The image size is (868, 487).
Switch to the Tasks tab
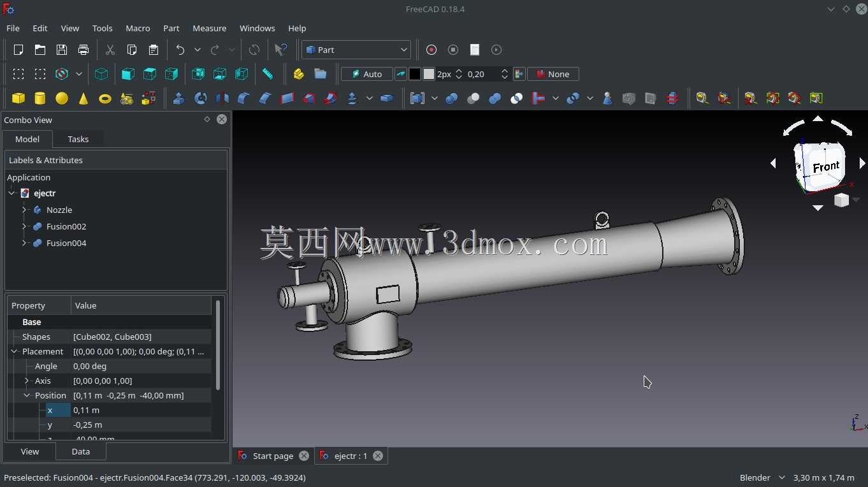pos(78,139)
